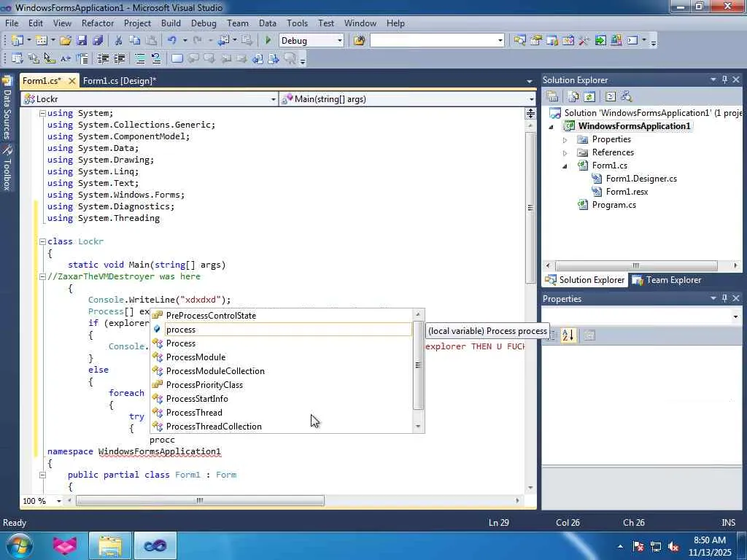The image size is (747, 560).
Task: Expand the References node in Solution Explorer
Action: (565, 153)
